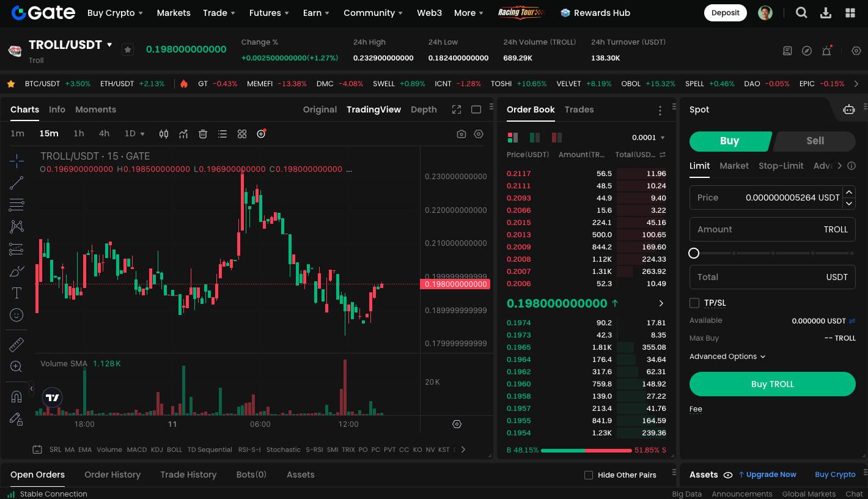Image resolution: width=868 pixels, height=499 pixels.
Task: Enable the TP/SL checkbox
Action: point(694,303)
